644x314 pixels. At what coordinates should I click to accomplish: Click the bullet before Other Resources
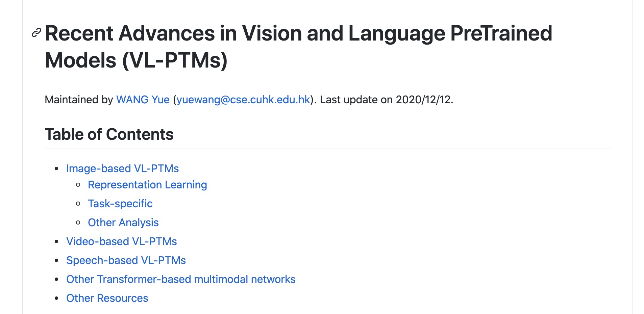point(57,298)
